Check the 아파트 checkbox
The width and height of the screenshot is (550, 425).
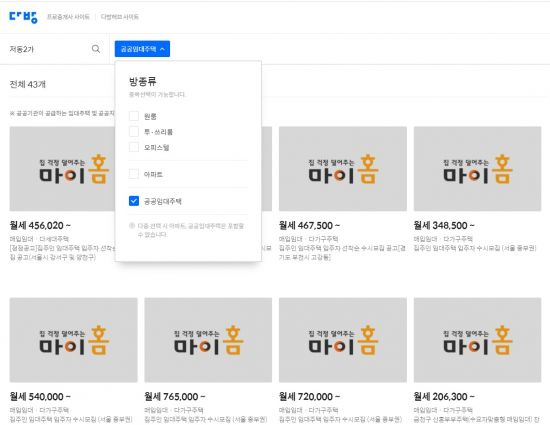pos(134,174)
